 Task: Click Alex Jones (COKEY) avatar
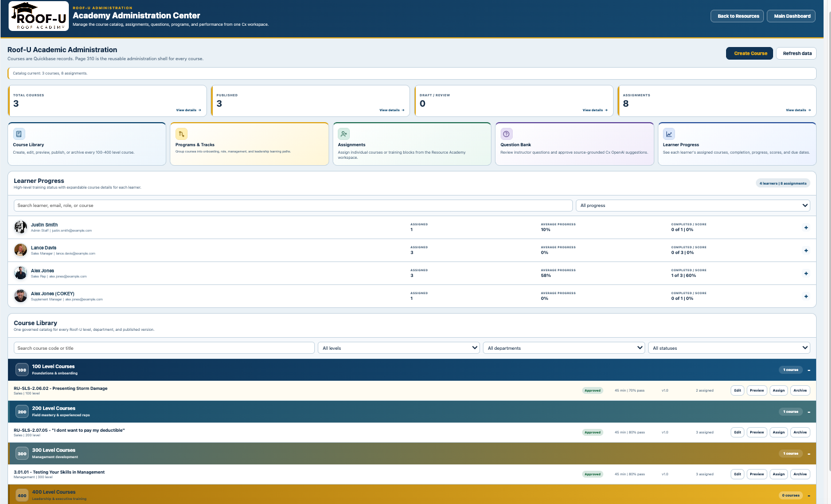(21, 296)
